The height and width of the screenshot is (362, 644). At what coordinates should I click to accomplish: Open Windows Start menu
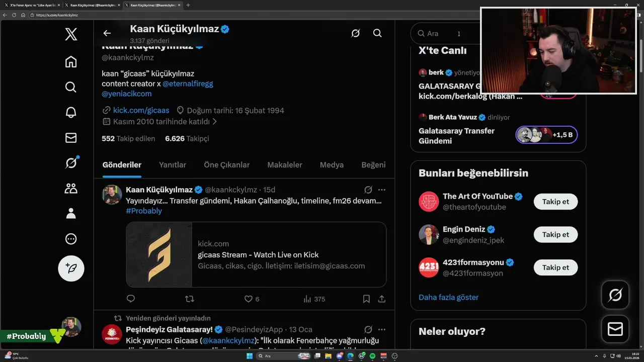pos(250,356)
